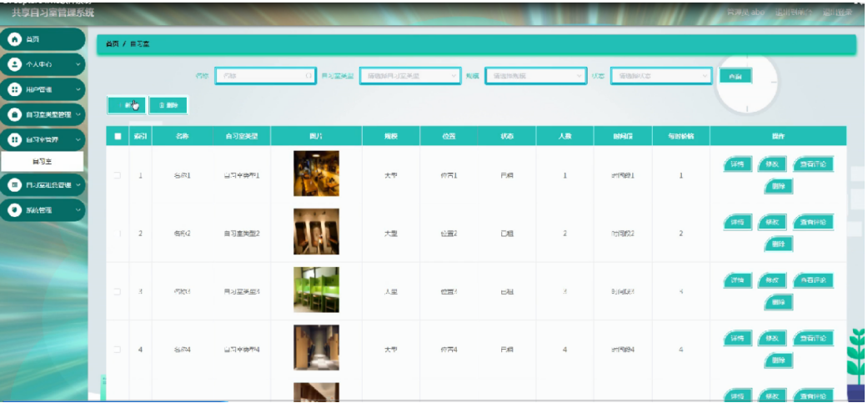Click the 时间段1 cell
This screenshot has width=868, height=403.
tap(623, 175)
